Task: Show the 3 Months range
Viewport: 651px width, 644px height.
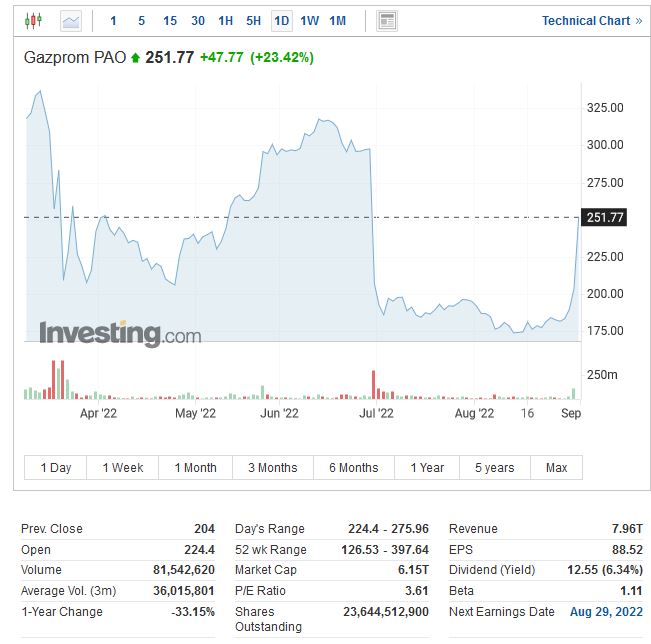Action: pyautogui.click(x=272, y=467)
